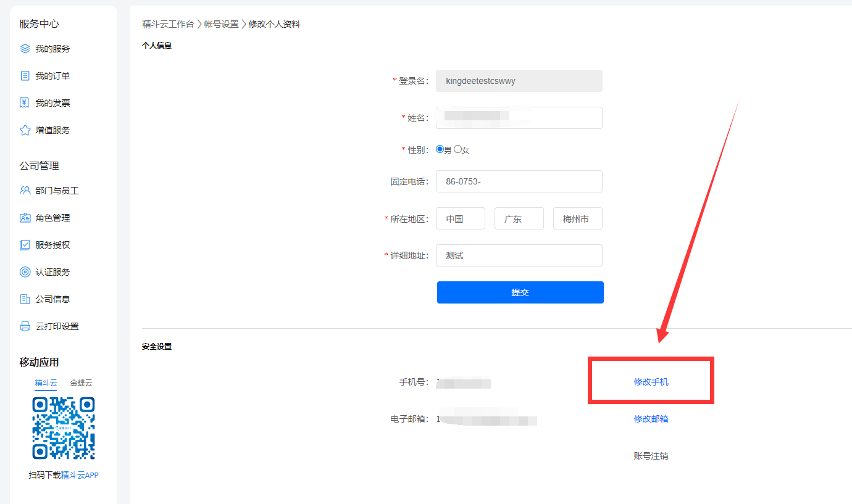852x504 pixels.
Task: Open 增值服务 sidebar entry
Action: [52, 130]
